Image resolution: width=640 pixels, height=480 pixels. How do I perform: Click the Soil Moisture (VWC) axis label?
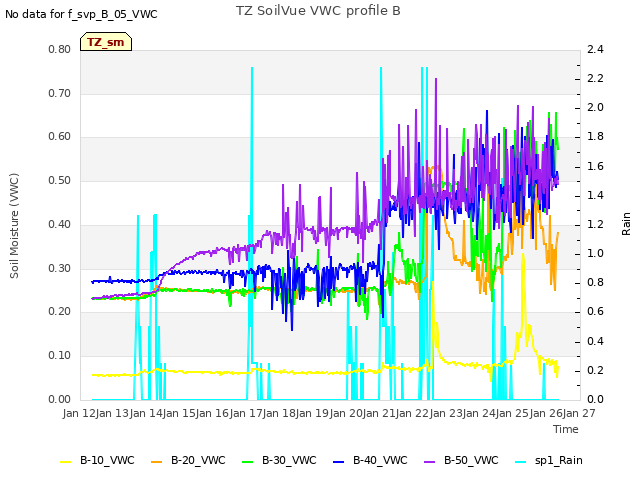click(14, 226)
